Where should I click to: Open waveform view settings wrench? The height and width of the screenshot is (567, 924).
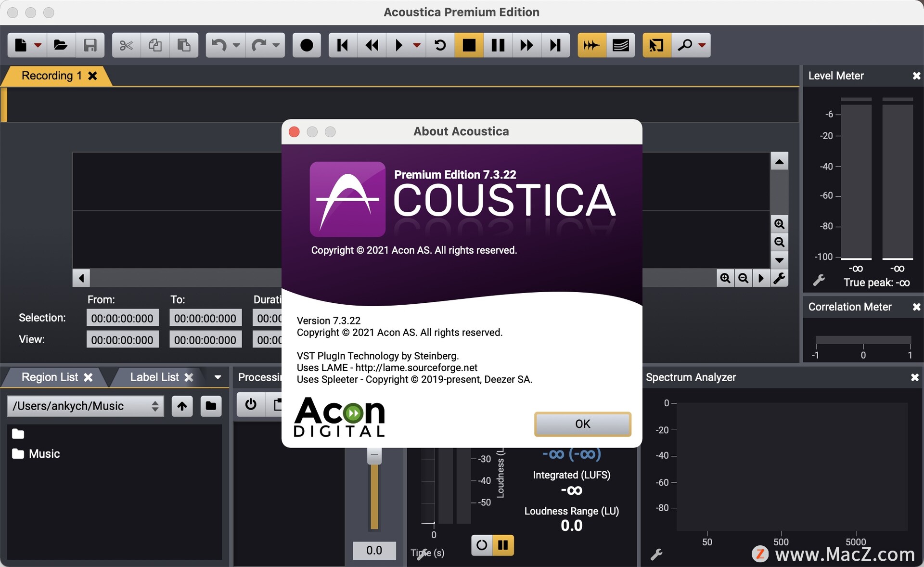779,278
